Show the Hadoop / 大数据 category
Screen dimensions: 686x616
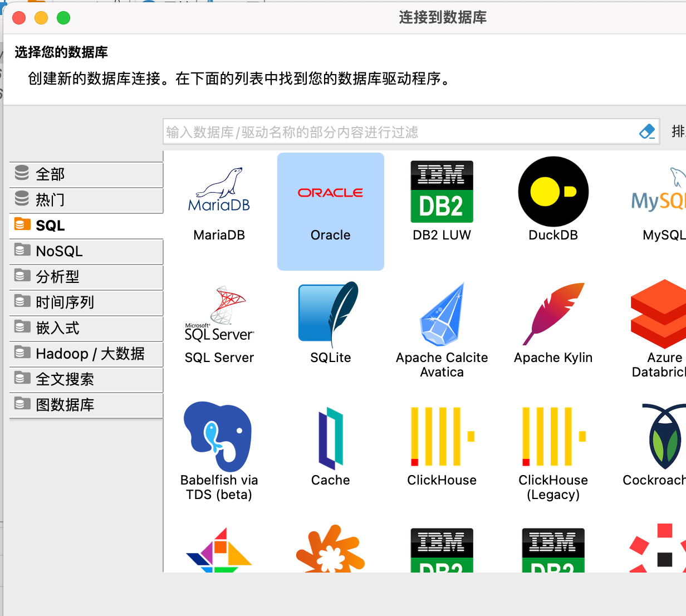(86, 354)
